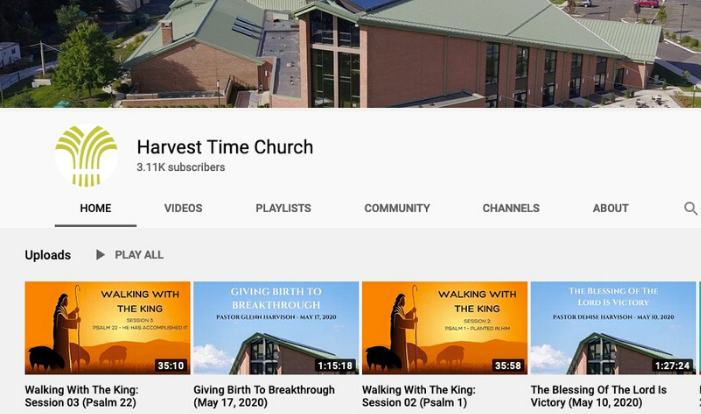Click the Play All triangle icon
The image size is (701, 414).
click(x=100, y=255)
